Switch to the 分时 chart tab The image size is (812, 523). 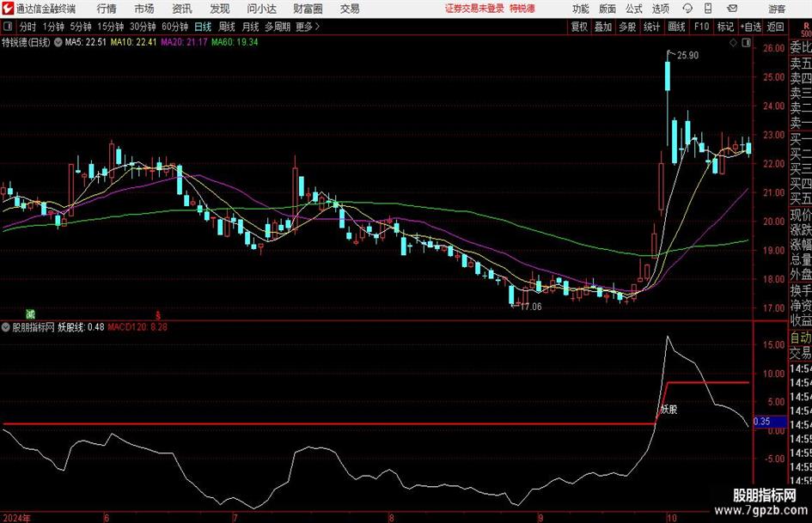(28, 27)
